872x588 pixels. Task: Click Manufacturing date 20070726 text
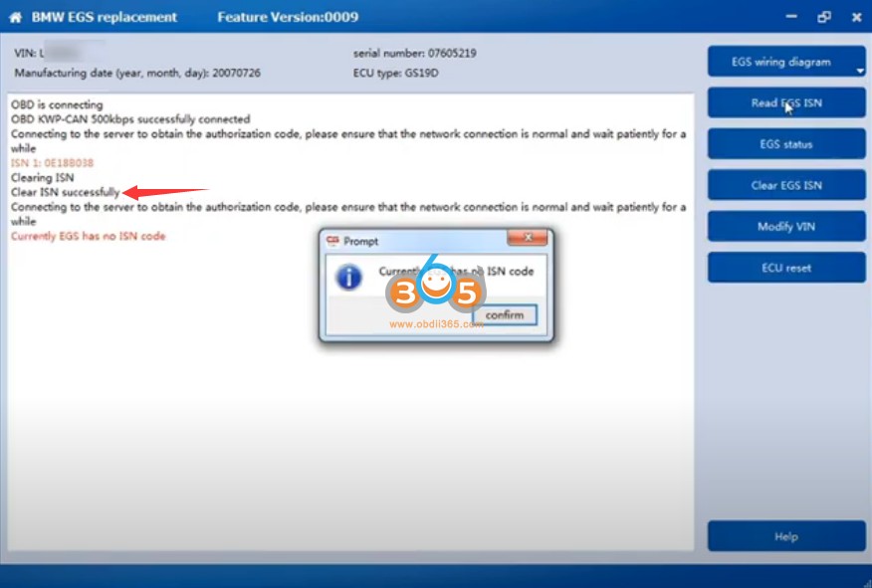pyautogui.click(x=137, y=73)
